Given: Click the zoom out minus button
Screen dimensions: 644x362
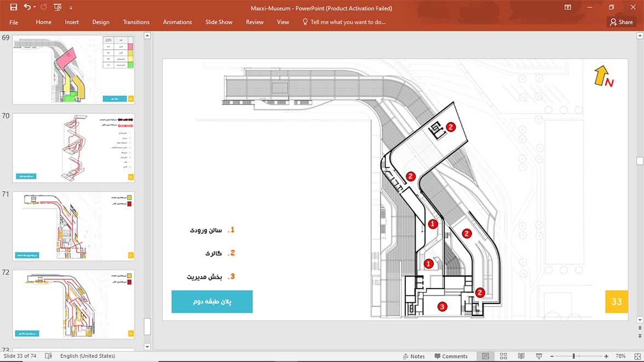Looking at the screenshot, I should click(552, 356).
